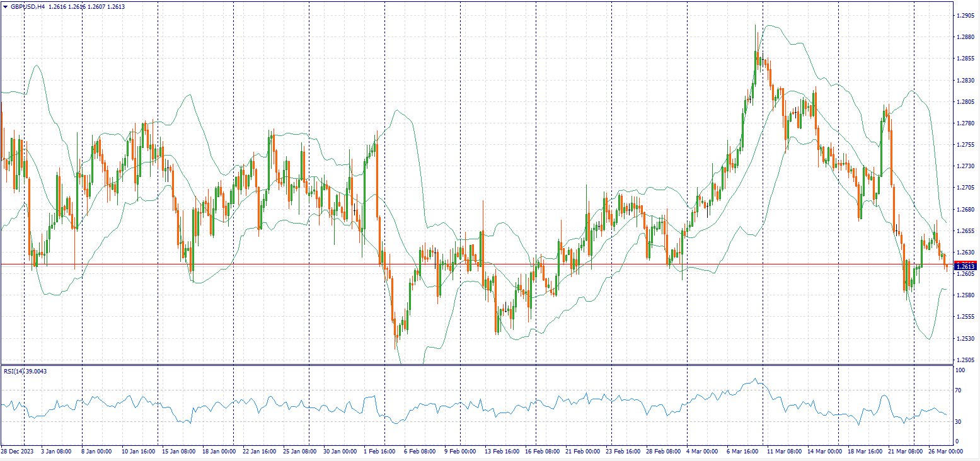Click the 1.2805 price axis label
This screenshot has width=980, height=461.
click(965, 102)
